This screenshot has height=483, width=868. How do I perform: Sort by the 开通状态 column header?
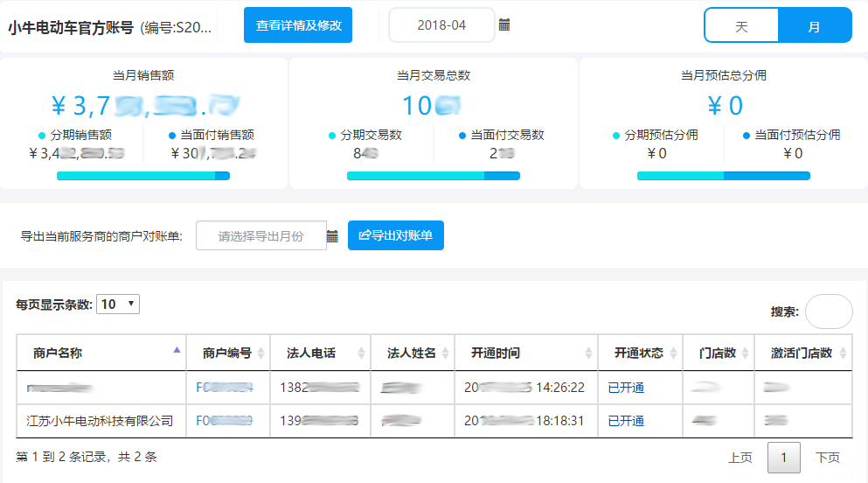[x=641, y=353]
